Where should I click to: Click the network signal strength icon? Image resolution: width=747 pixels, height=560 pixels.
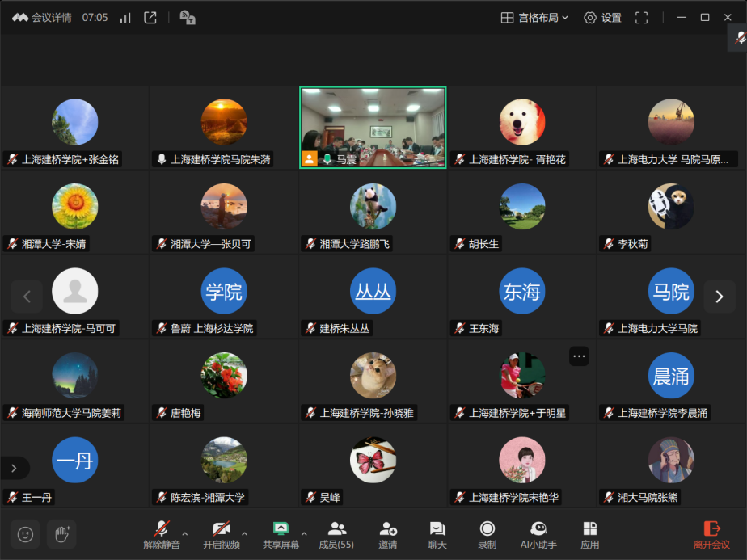pyautogui.click(x=125, y=18)
